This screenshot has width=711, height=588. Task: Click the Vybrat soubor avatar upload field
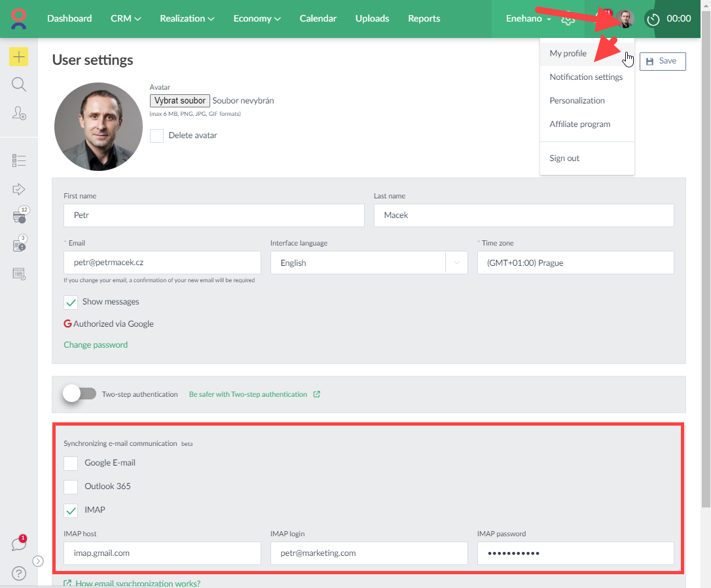pos(179,100)
